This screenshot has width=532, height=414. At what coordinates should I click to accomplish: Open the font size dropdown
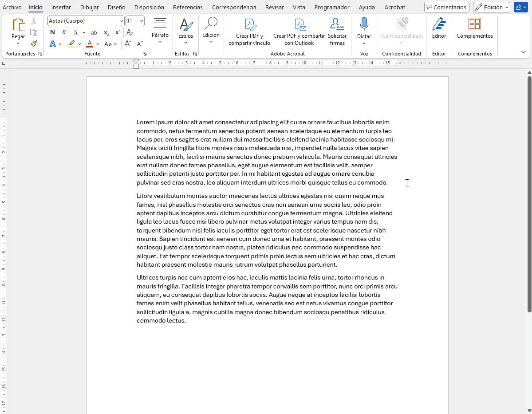click(141, 21)
